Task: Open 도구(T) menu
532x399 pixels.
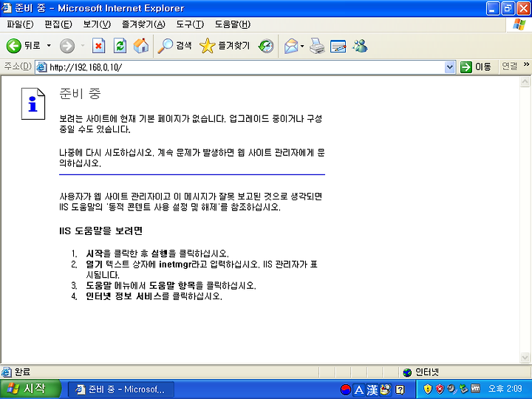Action: point(190,24)
